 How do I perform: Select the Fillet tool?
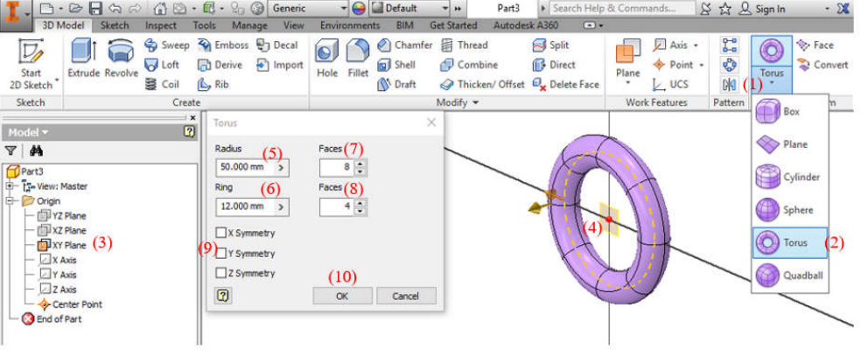(x=357, y=59)
